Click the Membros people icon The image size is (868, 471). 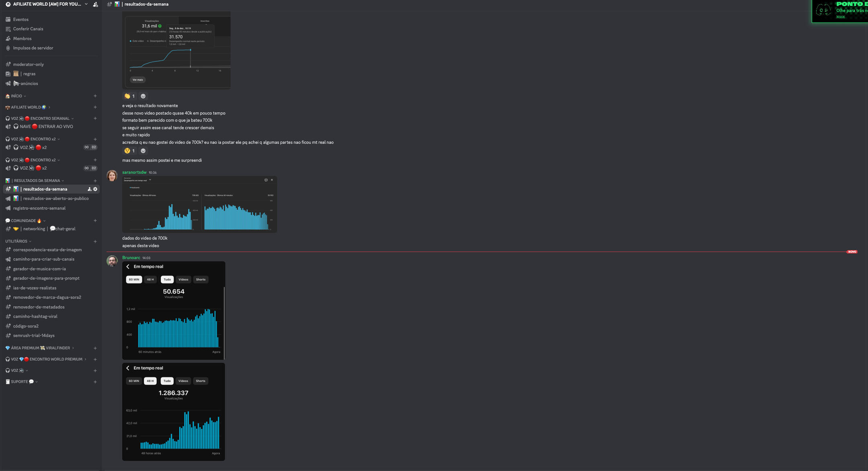tap(8, 39)
